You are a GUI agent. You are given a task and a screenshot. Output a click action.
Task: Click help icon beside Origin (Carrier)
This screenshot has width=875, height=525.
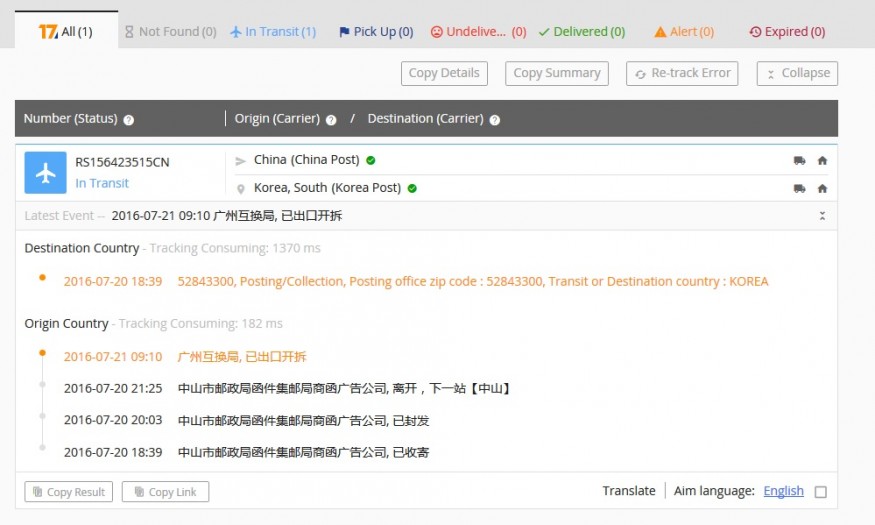click(x=331, y=120)
